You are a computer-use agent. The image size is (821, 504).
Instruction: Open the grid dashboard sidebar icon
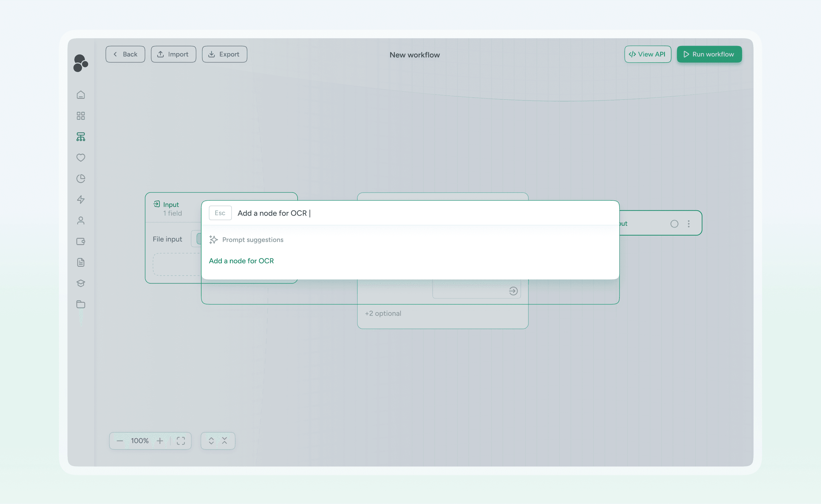coord(81,116)
